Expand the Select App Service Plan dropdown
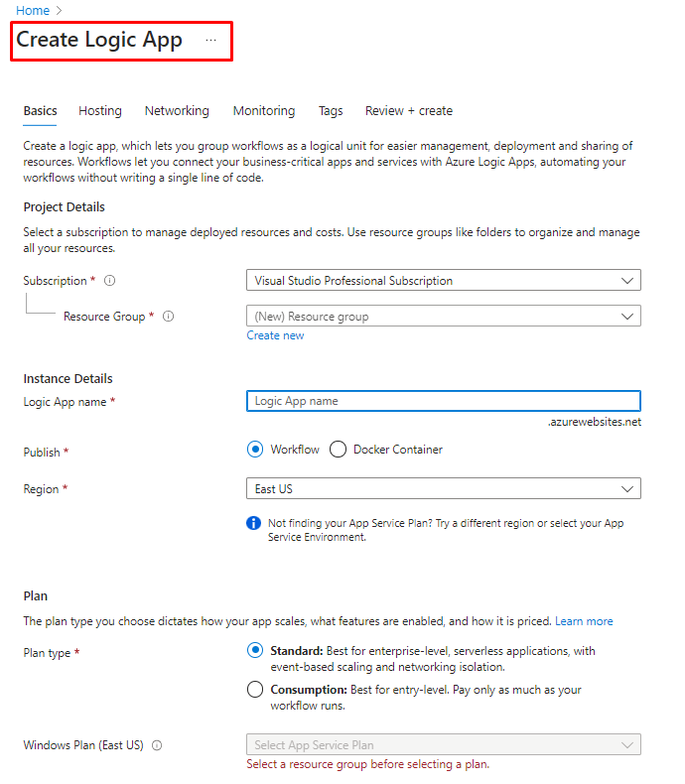 (x=443, y=745)
